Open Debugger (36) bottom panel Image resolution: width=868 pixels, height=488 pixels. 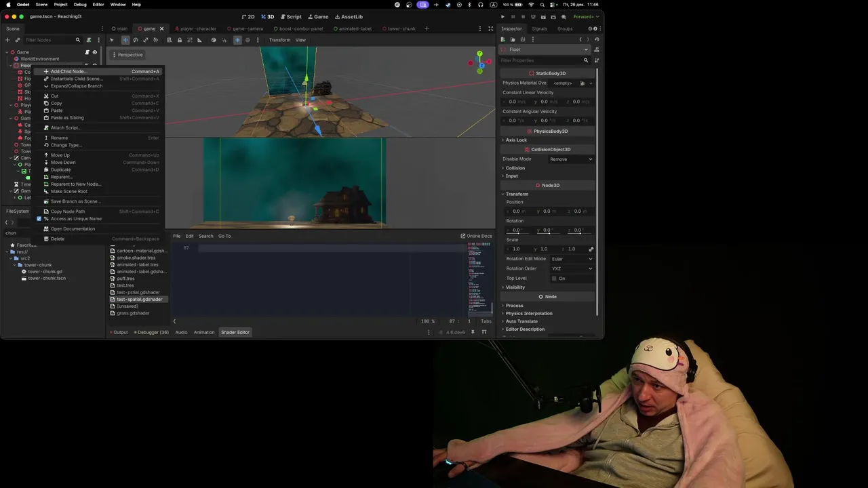151,332
